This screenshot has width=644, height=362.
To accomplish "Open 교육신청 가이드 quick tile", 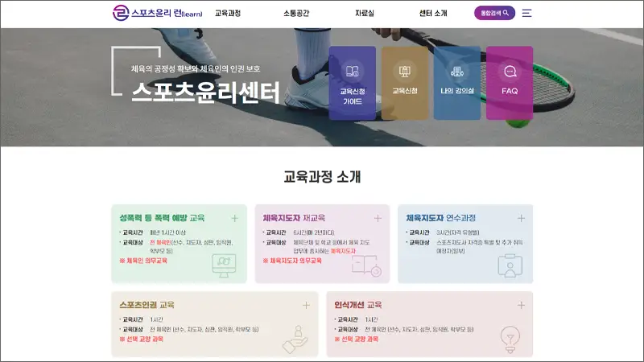I will point(352,83).
